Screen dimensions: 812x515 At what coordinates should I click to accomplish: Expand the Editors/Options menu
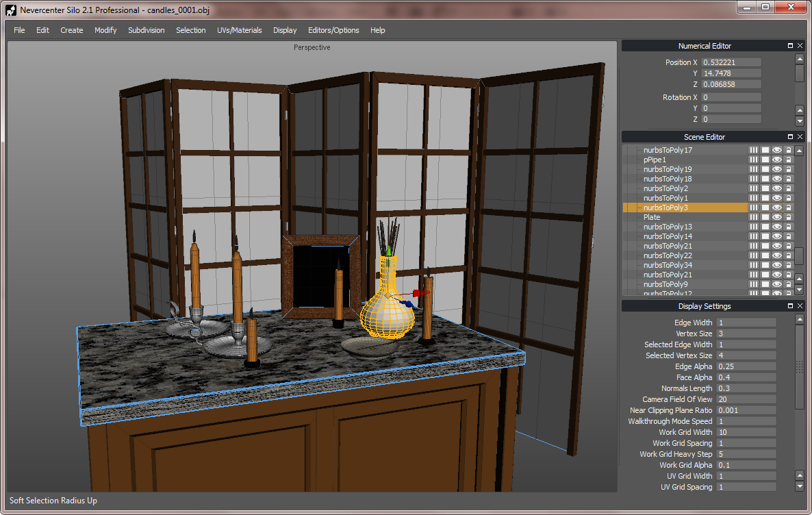click(x=333, y=30)
